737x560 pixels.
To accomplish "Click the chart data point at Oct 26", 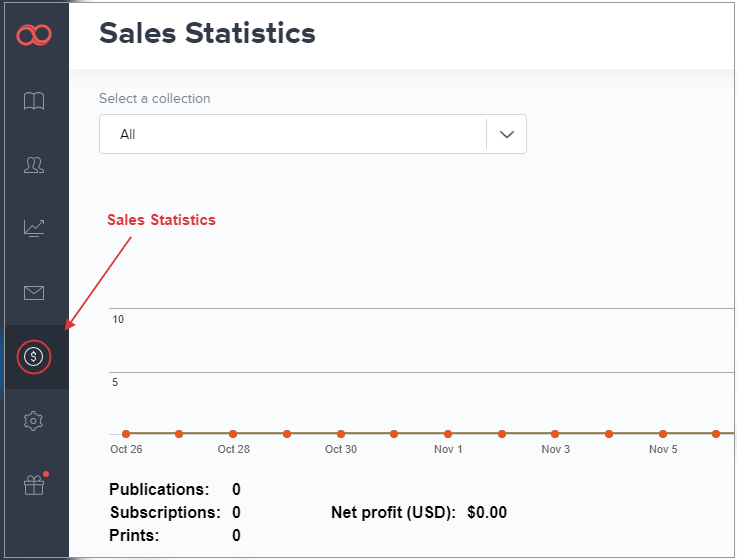I will [x=126, y=434].
